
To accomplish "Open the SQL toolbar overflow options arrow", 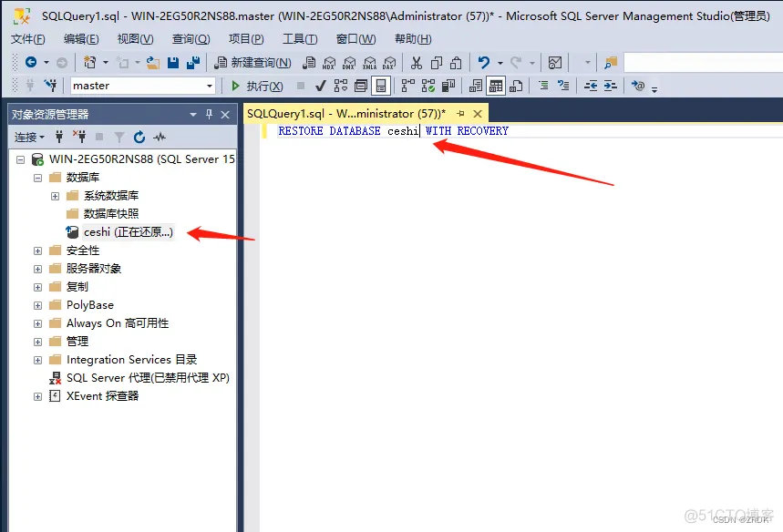I will 654,89.
